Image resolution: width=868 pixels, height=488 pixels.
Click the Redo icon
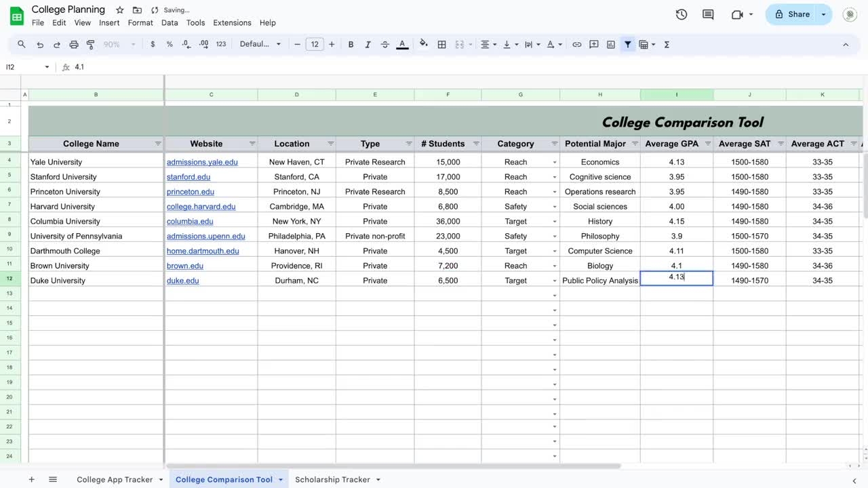pos(57,44)
